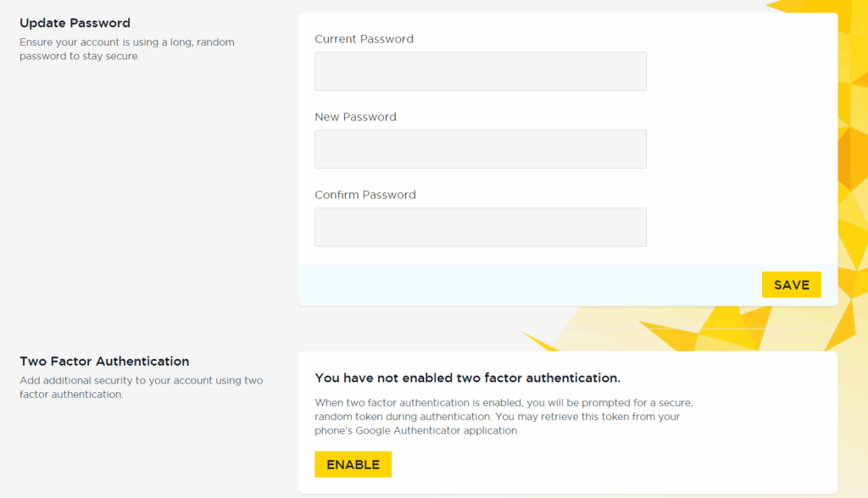868x498 pixels.
Task: Click the Confirm Password label
Action: (364, 196)
